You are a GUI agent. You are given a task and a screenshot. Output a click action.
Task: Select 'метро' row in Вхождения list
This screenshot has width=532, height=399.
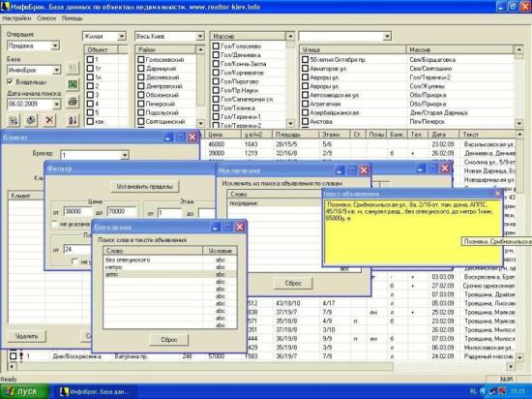coord(169,267)
